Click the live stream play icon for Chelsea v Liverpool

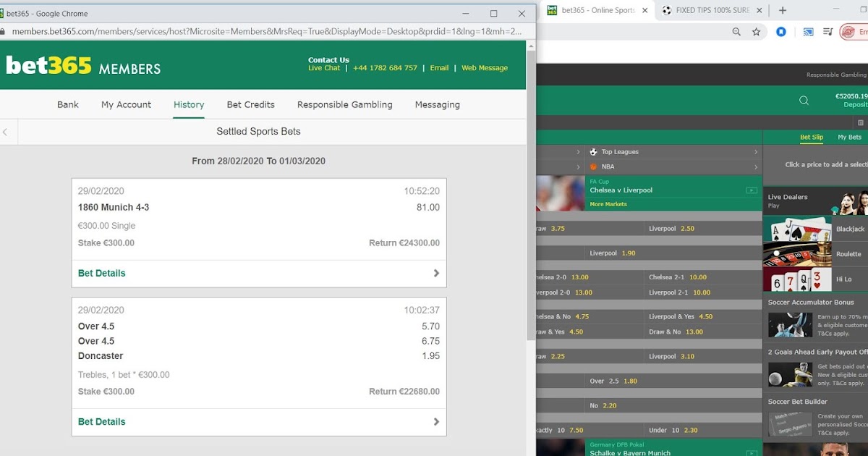click(x=752, y=190)
